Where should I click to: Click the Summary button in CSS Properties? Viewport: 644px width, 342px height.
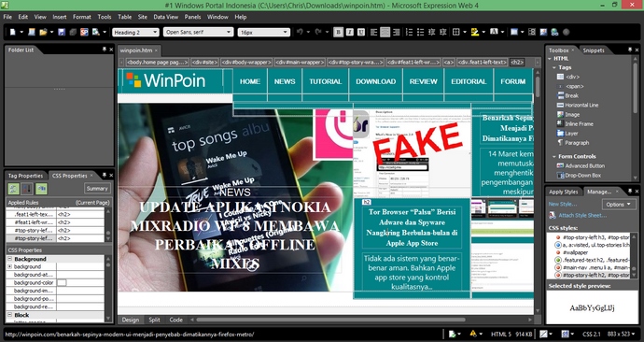[97, 188]
